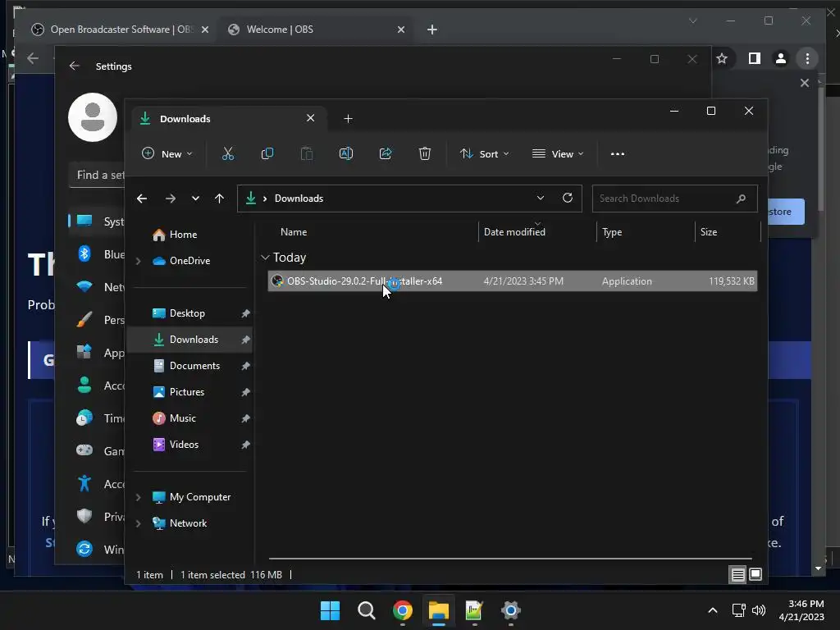Image resolution: width=840 pixels, height=630 pixels.
Task: Click the Paste clipboard icon in Explorer toolbar
Action: point(307,153)
